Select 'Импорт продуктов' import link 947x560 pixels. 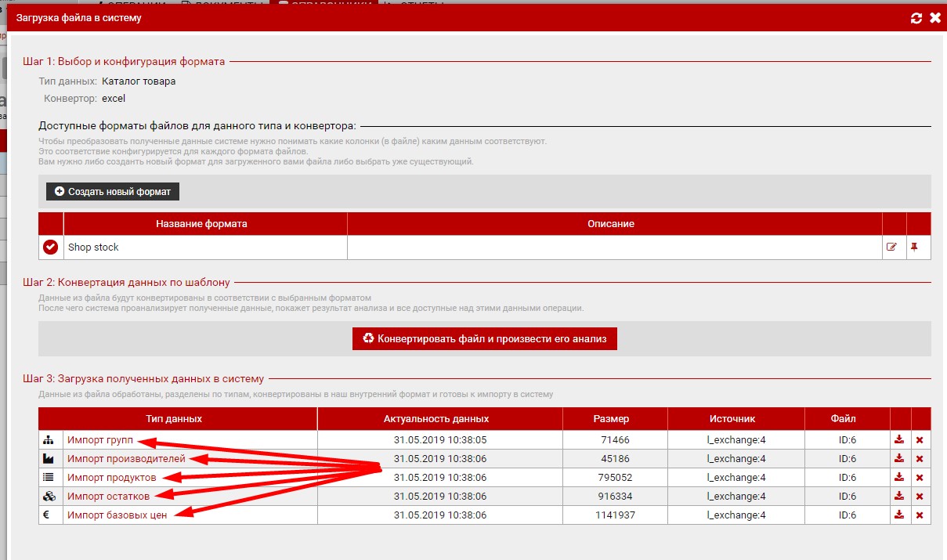(111, 478)
